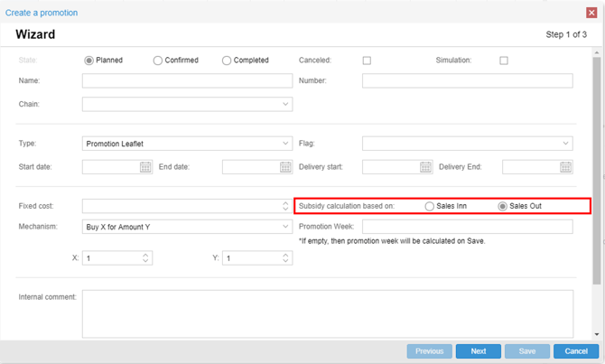Click the note about empty promotion week
The width and height of the screenshot is (605, 364).
(392, 241)
